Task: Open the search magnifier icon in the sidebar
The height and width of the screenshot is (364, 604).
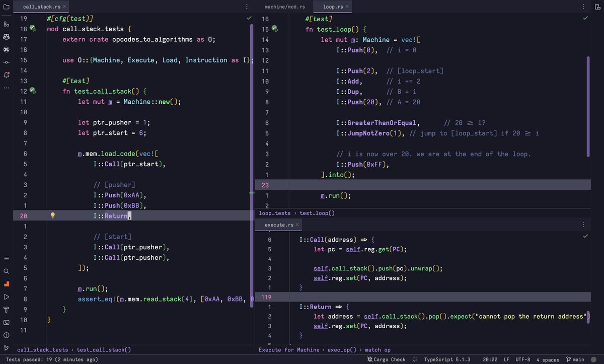Action: coord(7,271)
